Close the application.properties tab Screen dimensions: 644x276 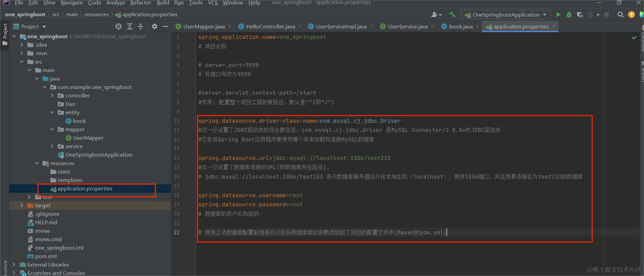(x=553, y=26)
